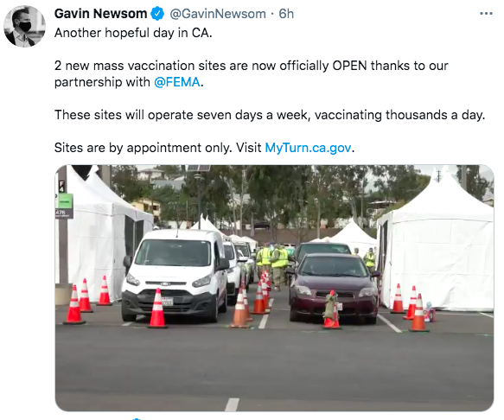Open the tweet's more options ellipsis
This screenshot has width=504, height=420.
click(x=486, y=14)
